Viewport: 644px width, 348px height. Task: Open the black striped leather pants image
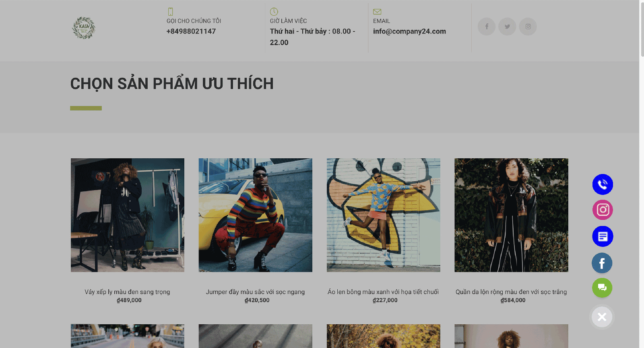(x=511, y=215)
